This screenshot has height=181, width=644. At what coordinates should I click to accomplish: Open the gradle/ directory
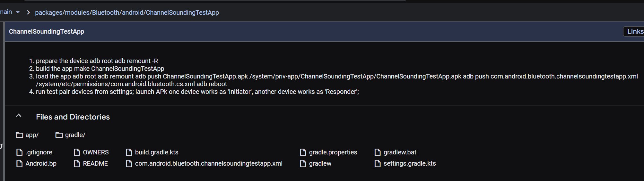coord(75,135)
